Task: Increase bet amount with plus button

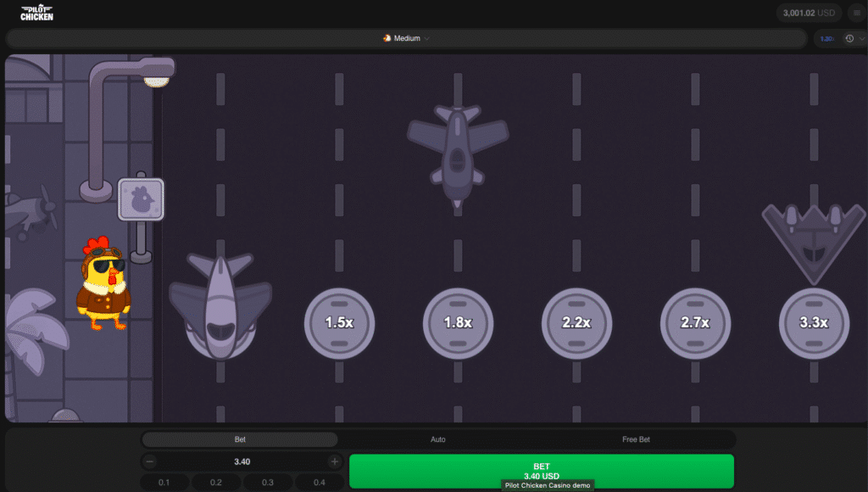Action: 335,461
